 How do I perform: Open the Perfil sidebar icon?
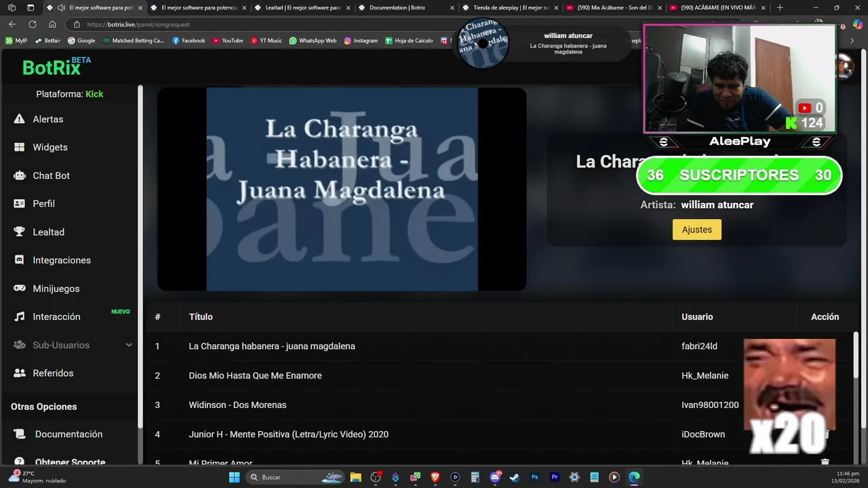coord(20,203)
